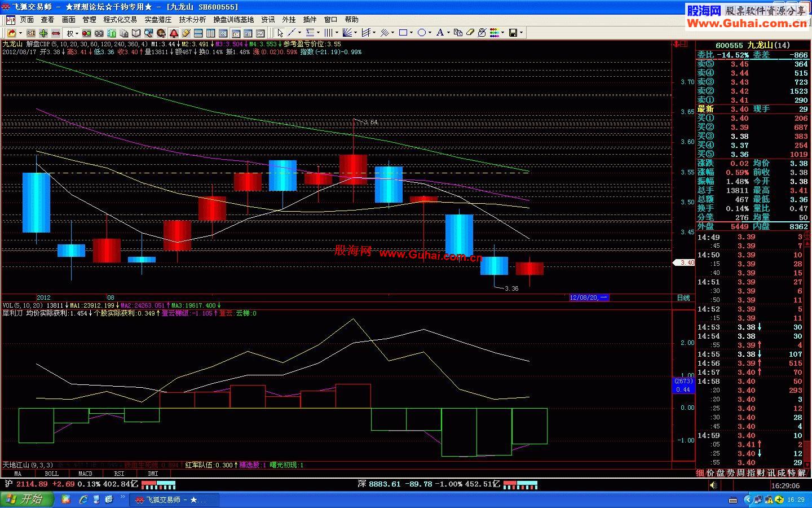Image resolution: width=812 pixels, height=508 pixels.
Task: Expand the text tool dropdown arrow
Action: [x=448, y=33]
